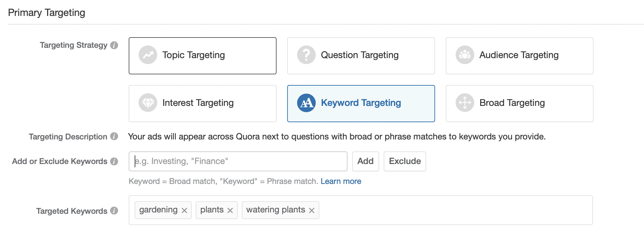Screen dimensions: 644x247
Task: Remove the gardening keyword tag
Action: pos(184,210)
